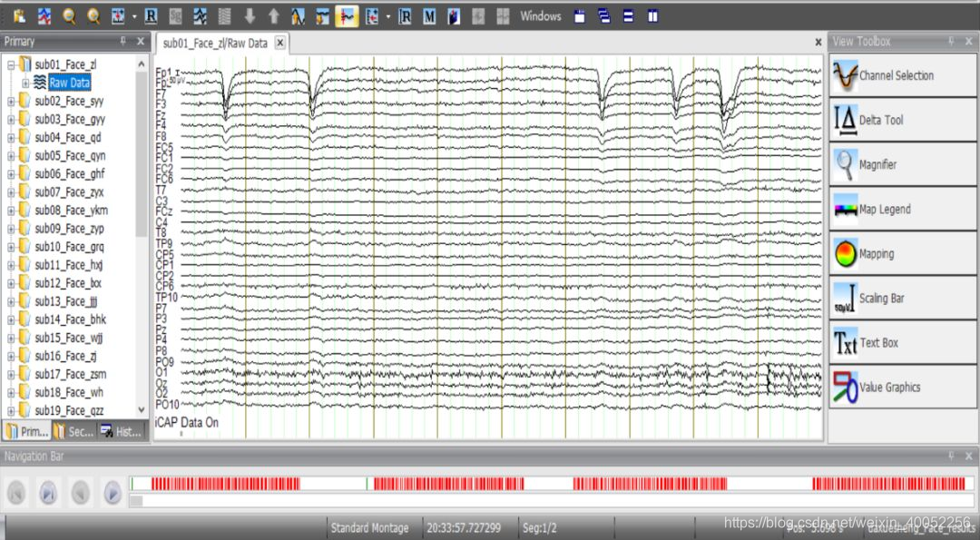980x540 pixels.
Task: Click the Standard Montage status entry
Action: point(369,528)
